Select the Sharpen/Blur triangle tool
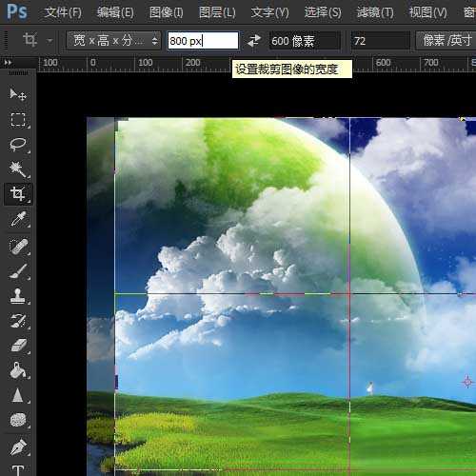 (18, 395)
